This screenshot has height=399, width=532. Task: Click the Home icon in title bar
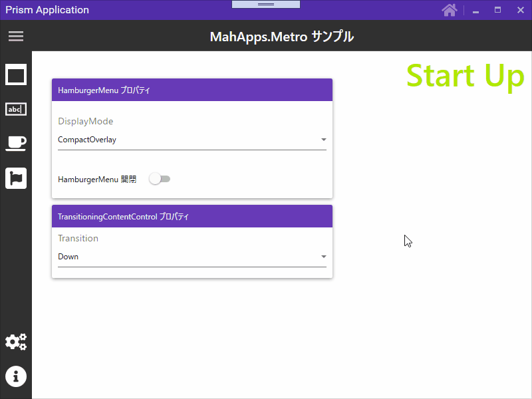tap(450, 10)
